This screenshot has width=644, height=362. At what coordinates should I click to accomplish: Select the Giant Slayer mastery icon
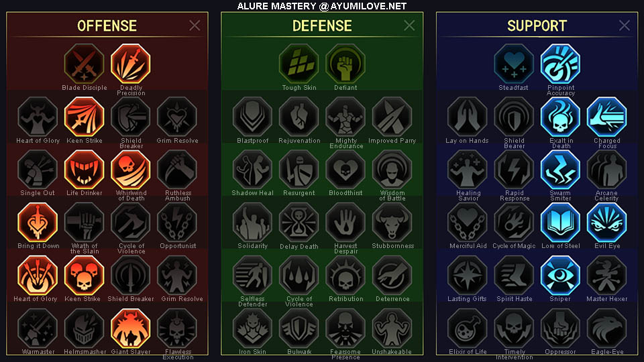(131, 328)
